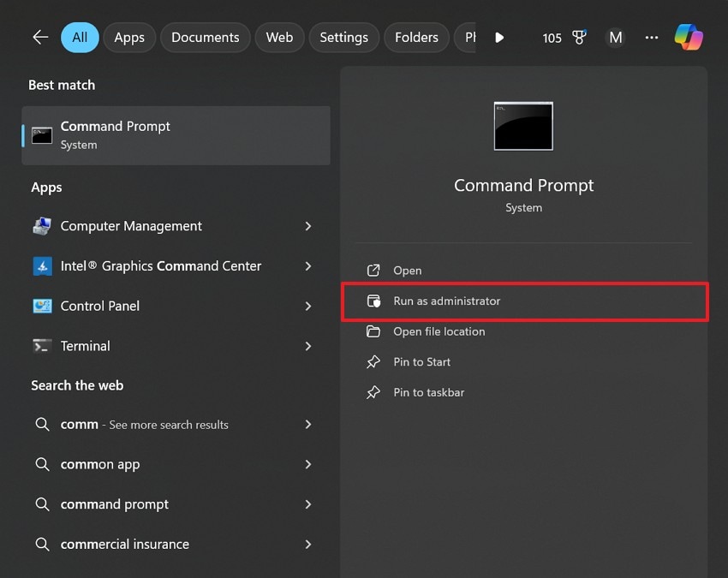Expand the command prompt search suggestion

pos(307,504)
